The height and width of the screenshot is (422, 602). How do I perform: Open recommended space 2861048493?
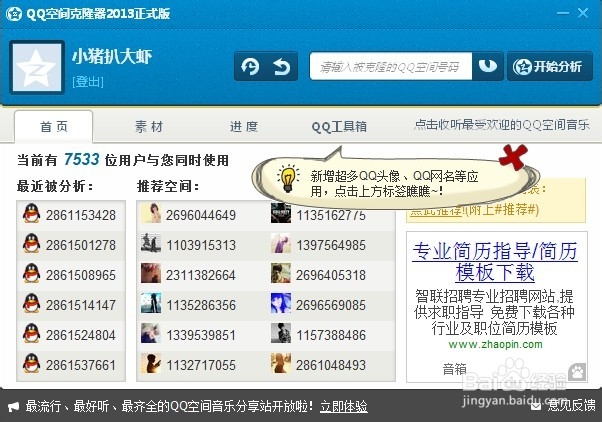[x=331, y=365]
